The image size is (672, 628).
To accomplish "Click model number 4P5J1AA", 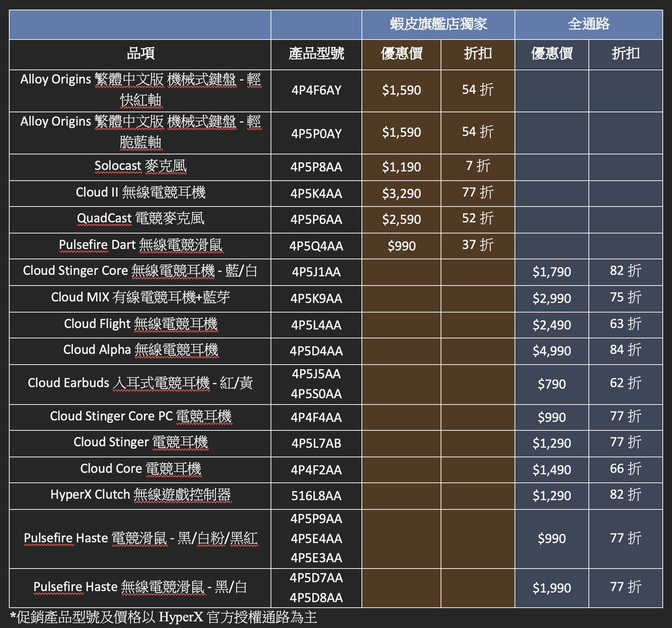I will click(x=316, y=272).
